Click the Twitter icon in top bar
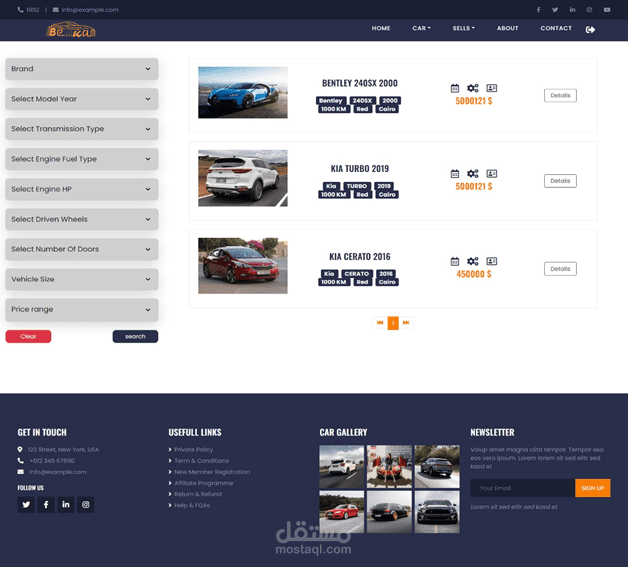 tap(555, 10)
